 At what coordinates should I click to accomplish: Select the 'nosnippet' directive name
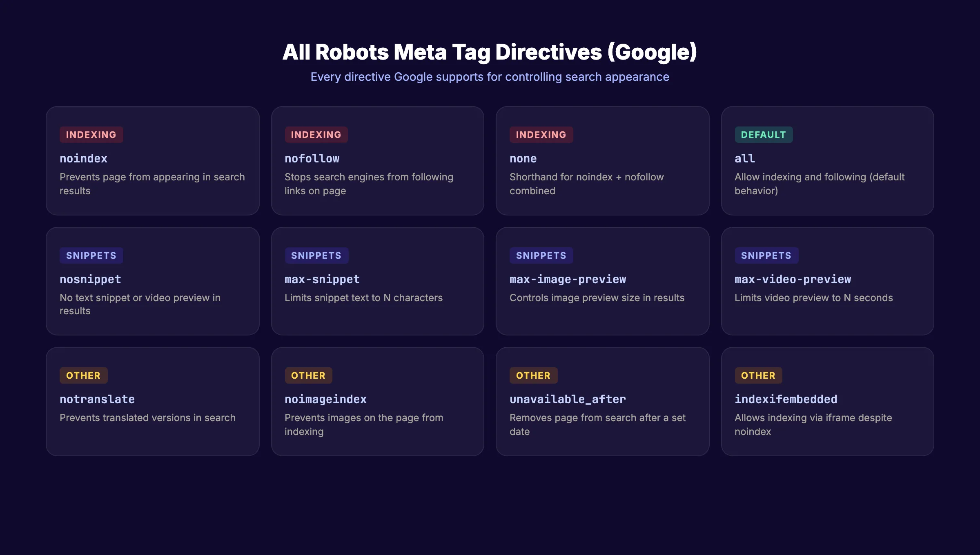[x=90, y=279]
